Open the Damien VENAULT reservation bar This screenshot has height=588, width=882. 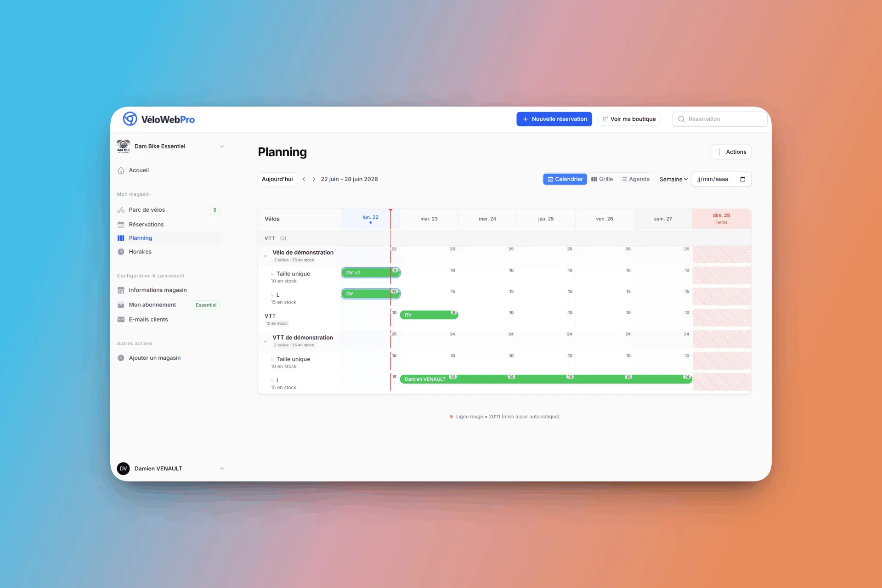coord(546,379)
